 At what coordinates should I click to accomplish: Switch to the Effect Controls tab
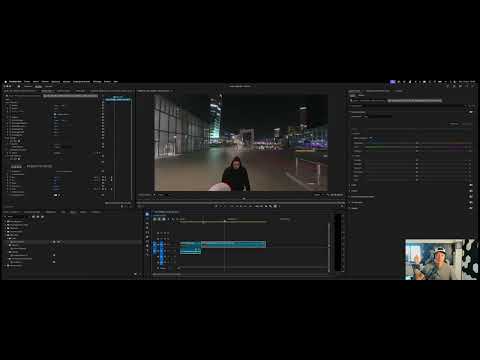click(x=47, y=91)
